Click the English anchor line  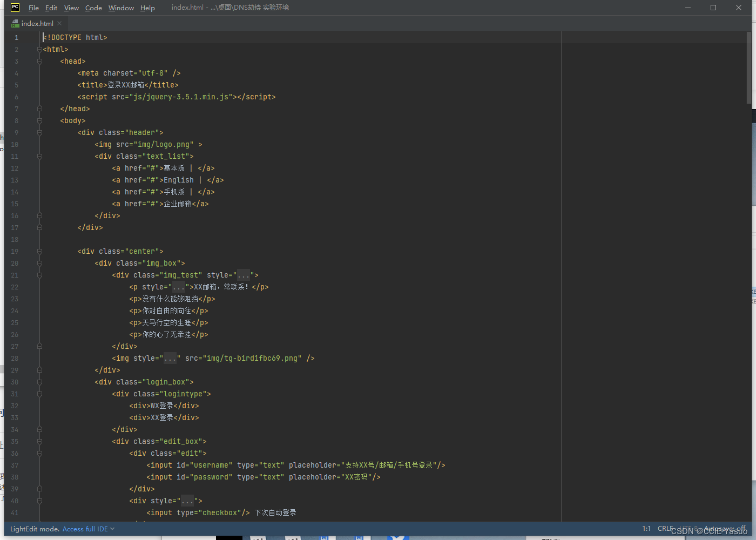click(168, 180)
